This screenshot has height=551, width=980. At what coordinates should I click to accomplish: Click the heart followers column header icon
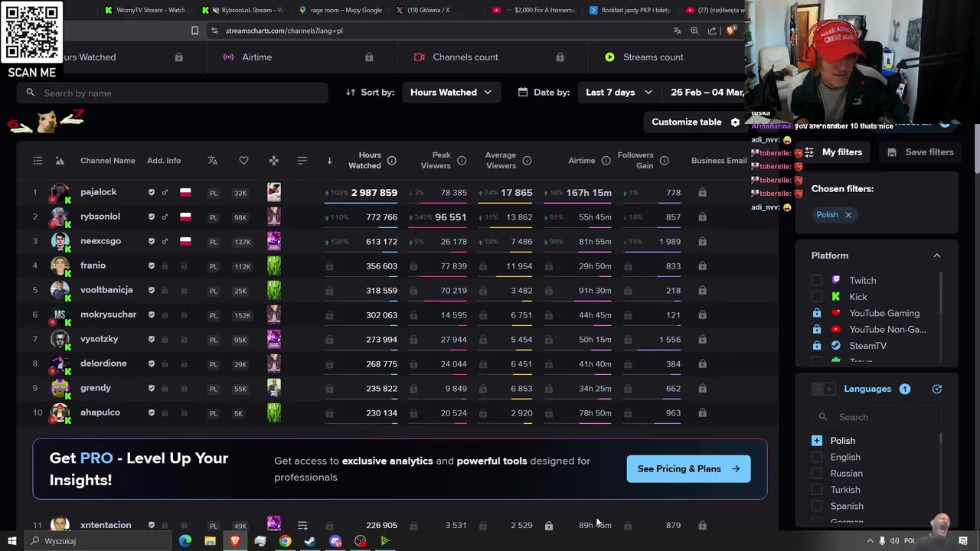point(243,161)
